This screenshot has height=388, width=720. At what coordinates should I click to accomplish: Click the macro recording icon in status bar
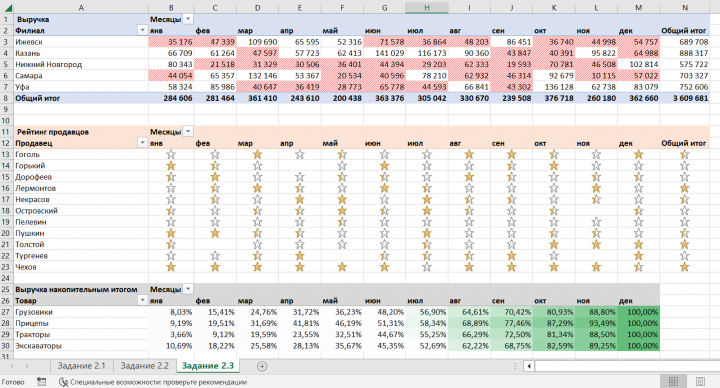(x=41, y=382)
